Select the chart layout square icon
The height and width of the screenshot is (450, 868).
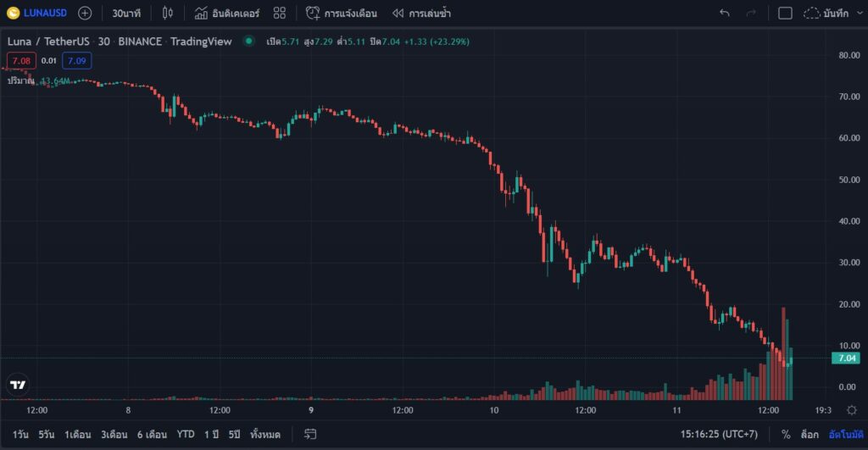point(785,13)
